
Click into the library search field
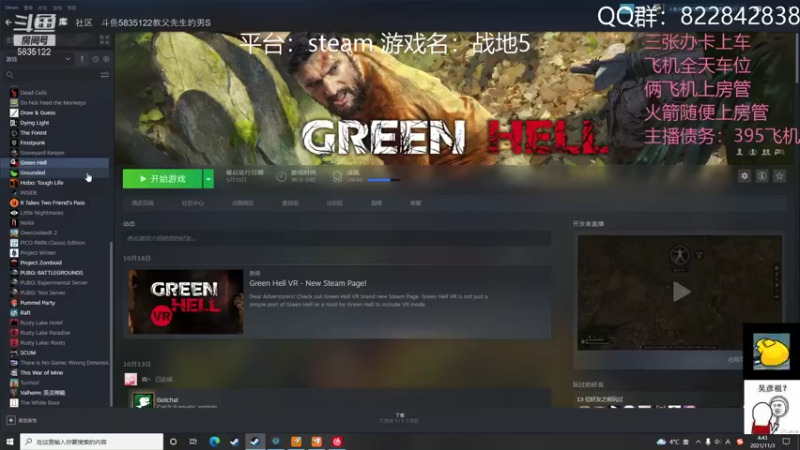pos(51,75)
